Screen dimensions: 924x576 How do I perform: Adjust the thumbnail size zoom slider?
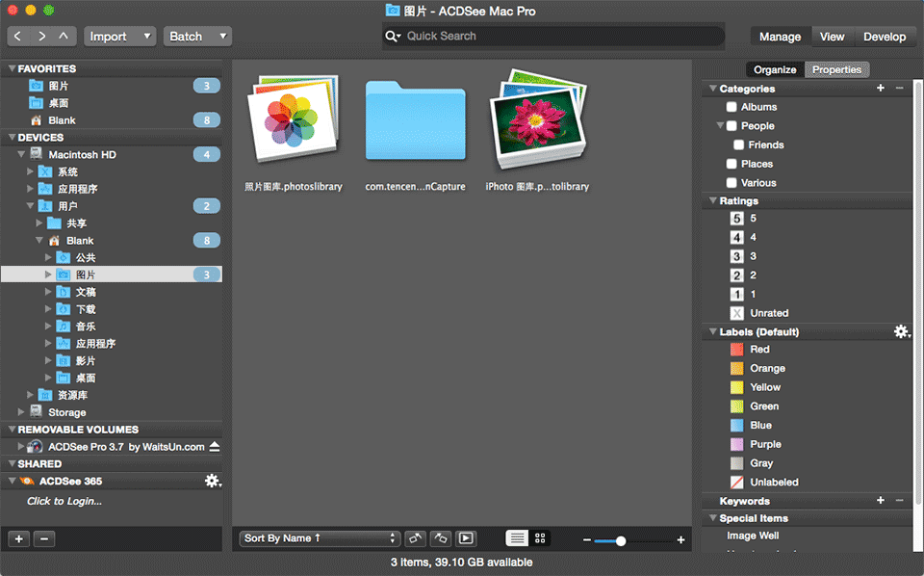pos(620,540)
